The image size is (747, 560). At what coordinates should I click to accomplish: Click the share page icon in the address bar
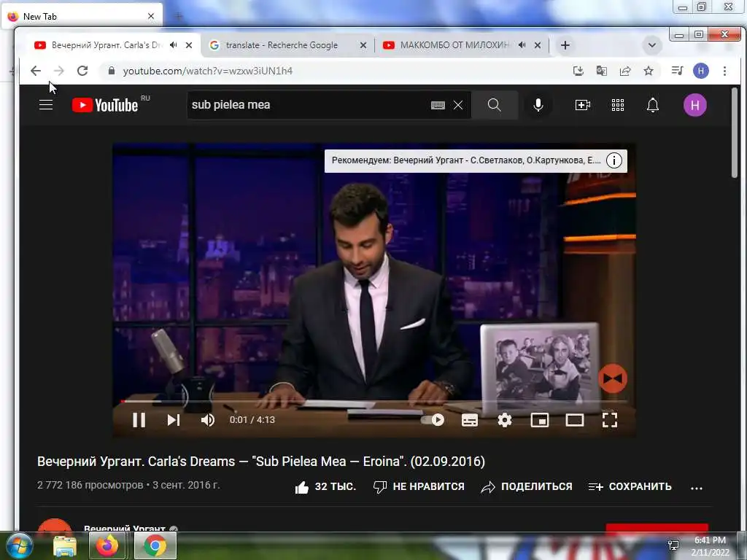[x=625, y=71]
